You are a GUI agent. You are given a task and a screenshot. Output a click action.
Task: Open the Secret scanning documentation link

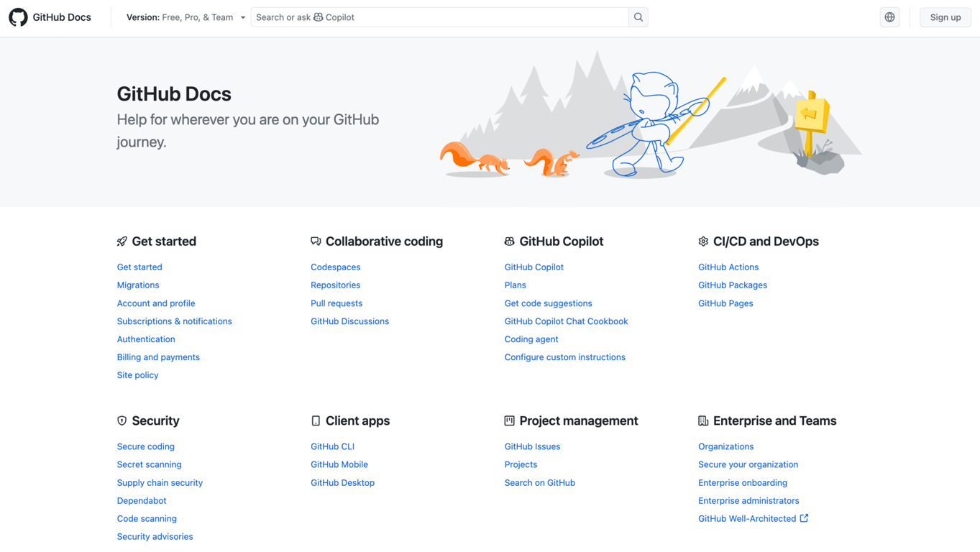pos(149,464)
